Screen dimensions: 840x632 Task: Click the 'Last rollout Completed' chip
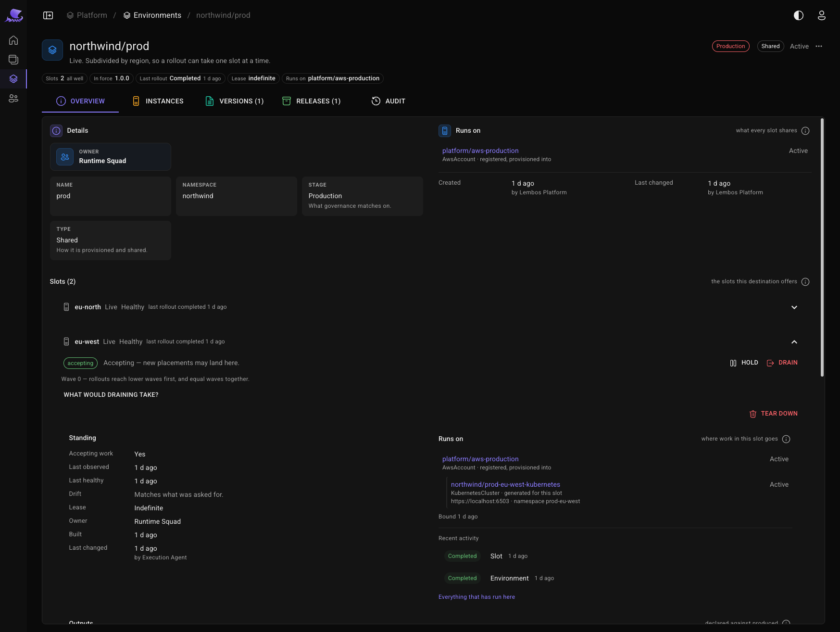(180, 78)
